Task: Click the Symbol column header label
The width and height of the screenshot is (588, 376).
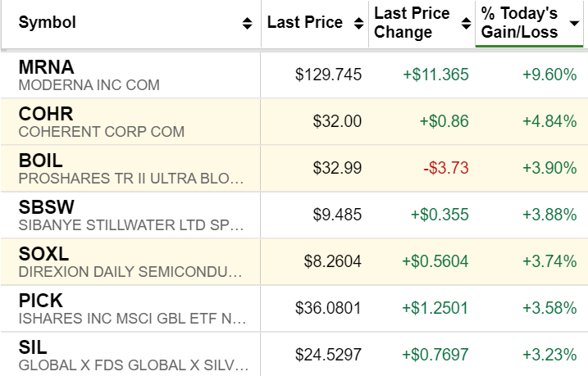Action: coord(48,23)
